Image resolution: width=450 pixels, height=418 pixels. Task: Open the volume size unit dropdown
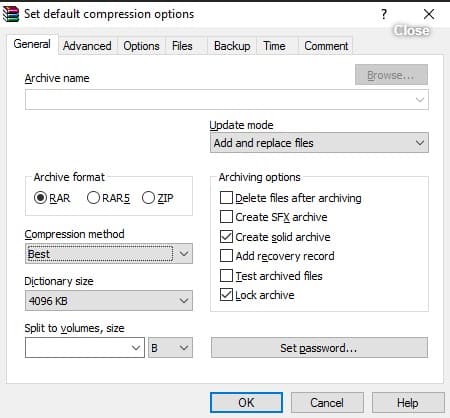click(x=170, y=348)
